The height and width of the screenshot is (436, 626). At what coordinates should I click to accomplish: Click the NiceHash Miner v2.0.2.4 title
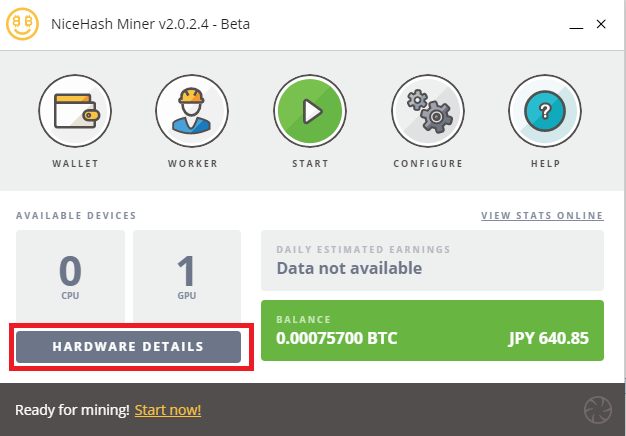point(151,24)
